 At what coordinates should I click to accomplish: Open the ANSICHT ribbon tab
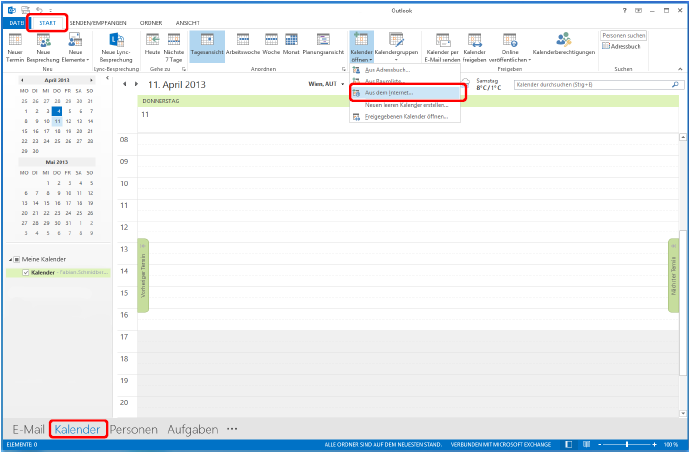pos(187,23)
